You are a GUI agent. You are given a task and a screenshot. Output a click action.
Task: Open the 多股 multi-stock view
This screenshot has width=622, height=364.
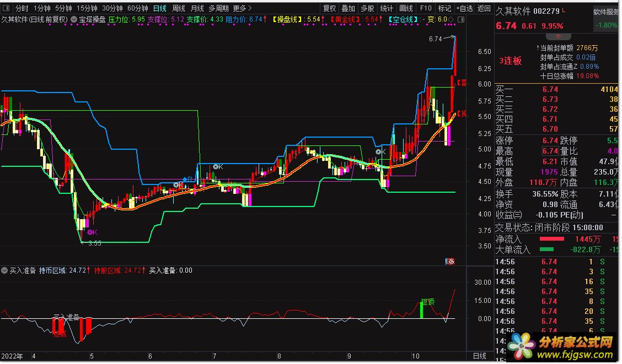tap(367, 8)
